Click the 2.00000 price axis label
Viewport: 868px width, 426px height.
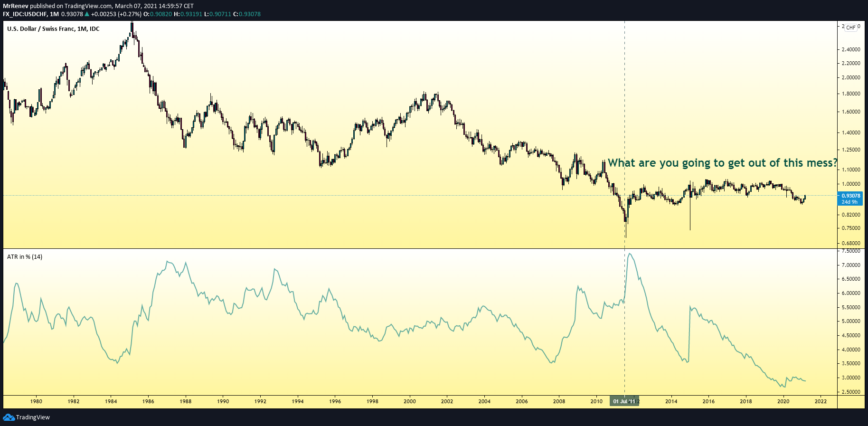[851, 77]
